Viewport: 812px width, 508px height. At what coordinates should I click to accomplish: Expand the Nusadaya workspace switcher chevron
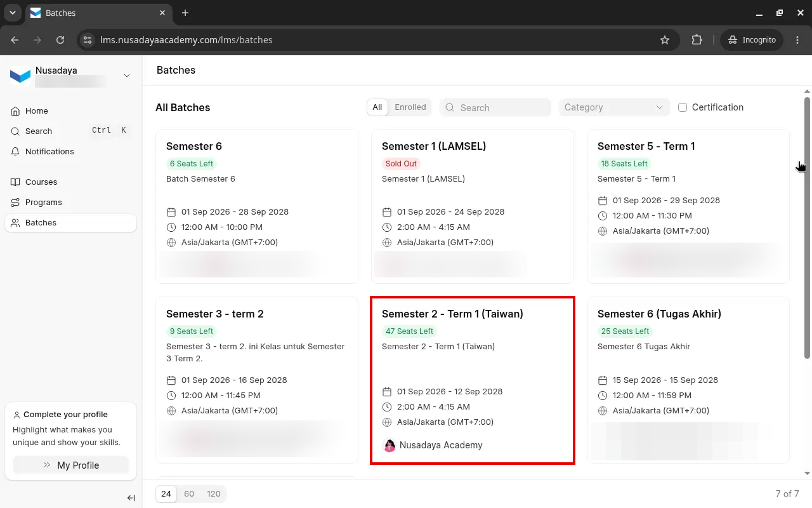tap(127, 76)
